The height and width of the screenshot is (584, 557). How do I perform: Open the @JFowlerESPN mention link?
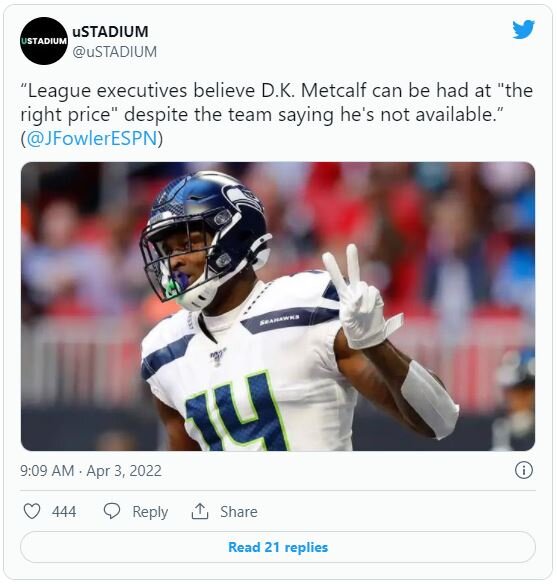[92, 139]
